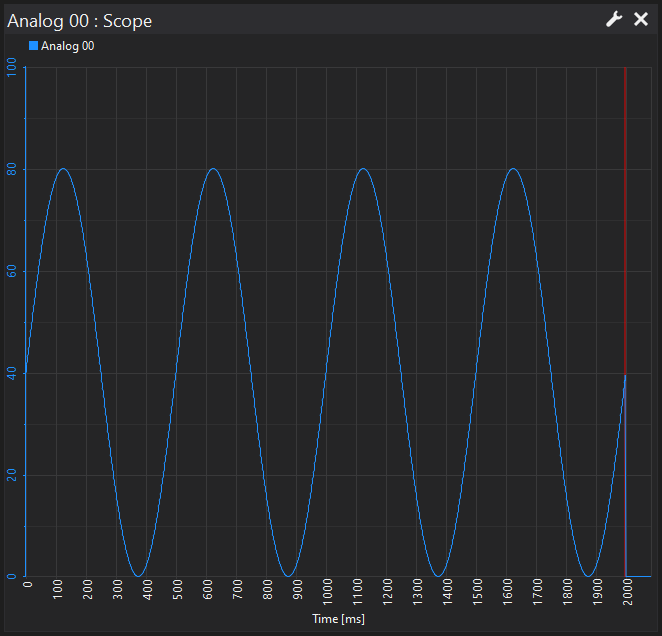The image size is (662, 636).
Task: Toggle the Analog 00 legend label
Action: coord(67,46)
